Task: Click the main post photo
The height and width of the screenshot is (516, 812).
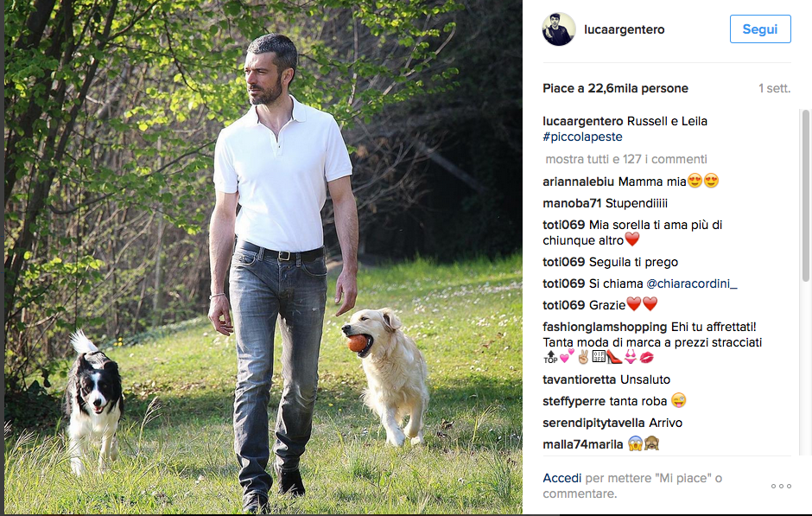Action: tap(263, 257)
